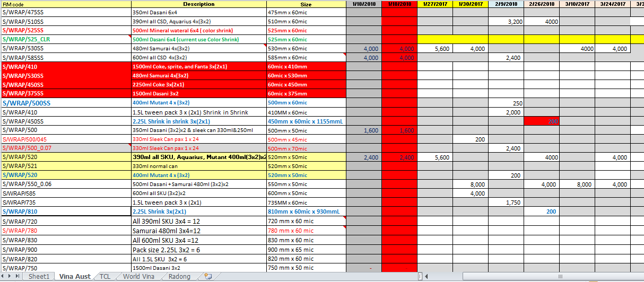Select 1500ml Coke, sprite, and Fanta description

(199, 67)
